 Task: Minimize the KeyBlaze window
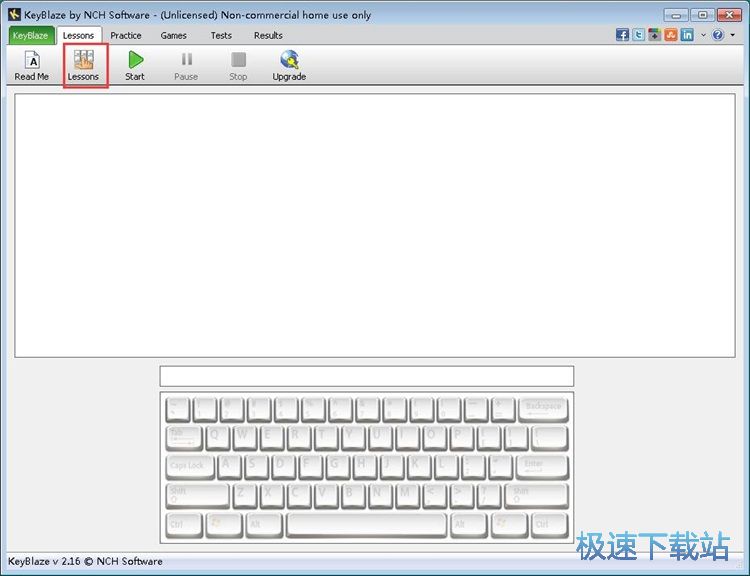[x=676, y=15]
